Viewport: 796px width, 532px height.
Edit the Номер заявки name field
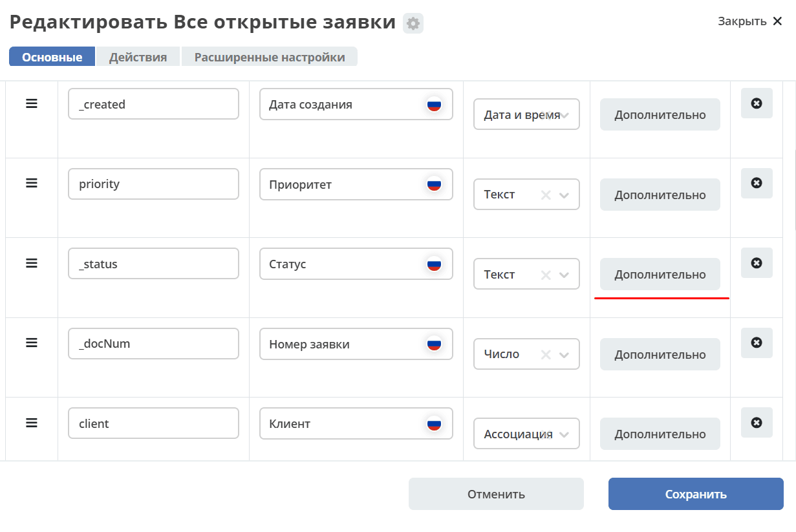[356, 344]
